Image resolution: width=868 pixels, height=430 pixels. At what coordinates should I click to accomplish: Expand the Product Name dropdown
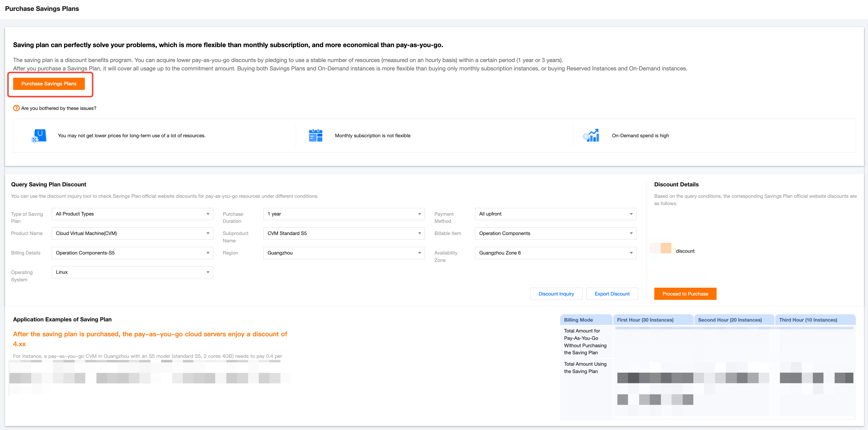pyautogui.click(x=132, y=233)
